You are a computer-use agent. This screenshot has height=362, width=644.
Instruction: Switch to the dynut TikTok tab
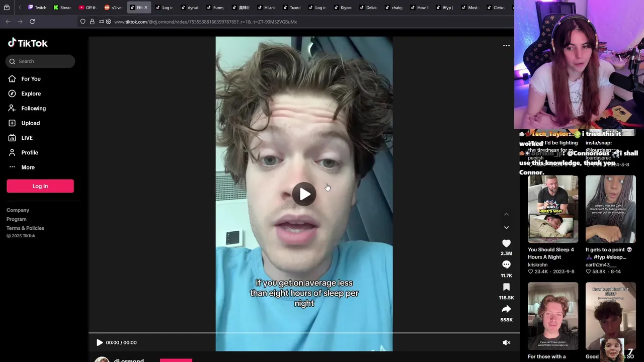[190, 8]
